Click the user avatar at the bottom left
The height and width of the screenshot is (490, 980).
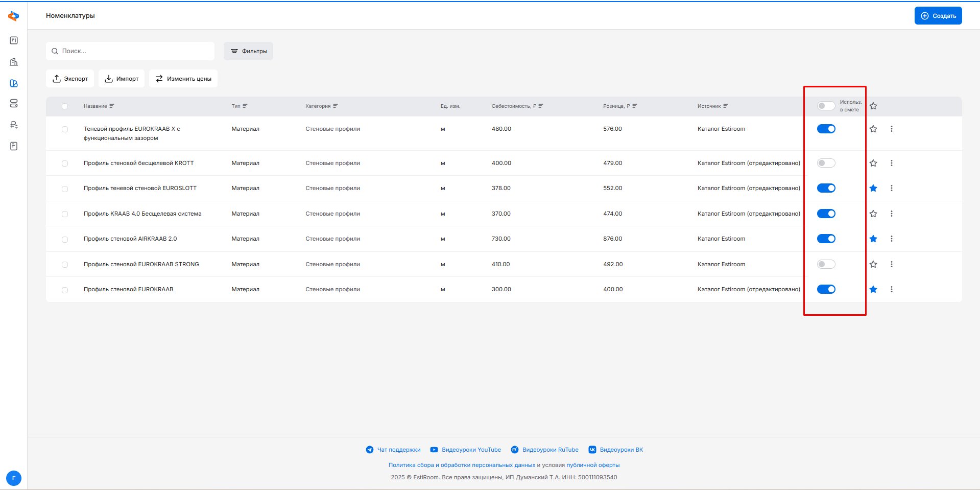point(14,478)
